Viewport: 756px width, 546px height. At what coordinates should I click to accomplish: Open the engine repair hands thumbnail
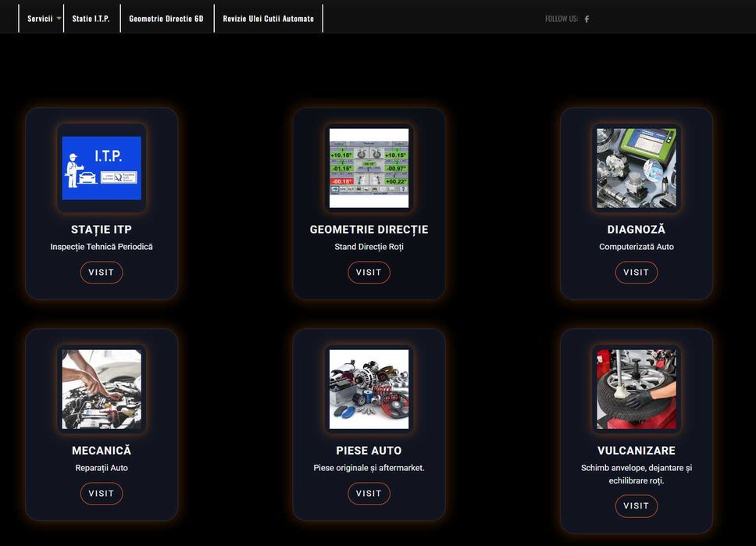(x=102, y=389)
